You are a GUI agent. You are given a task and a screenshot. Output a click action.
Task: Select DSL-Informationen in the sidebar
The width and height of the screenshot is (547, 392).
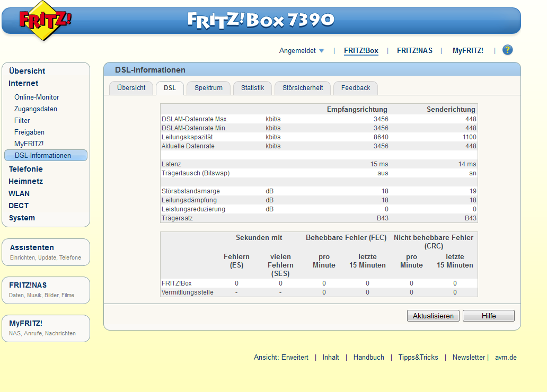point(46,156)
